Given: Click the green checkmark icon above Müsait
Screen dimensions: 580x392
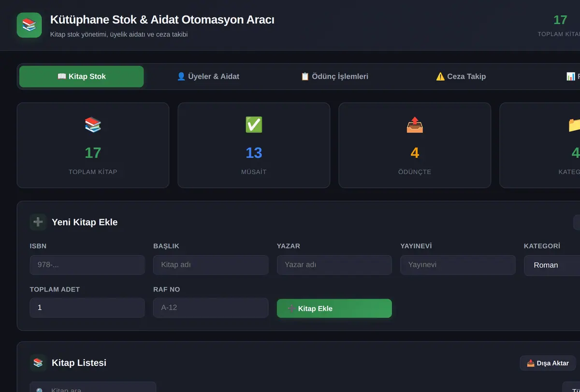Looking at the screenshot, I should [254, 125].
